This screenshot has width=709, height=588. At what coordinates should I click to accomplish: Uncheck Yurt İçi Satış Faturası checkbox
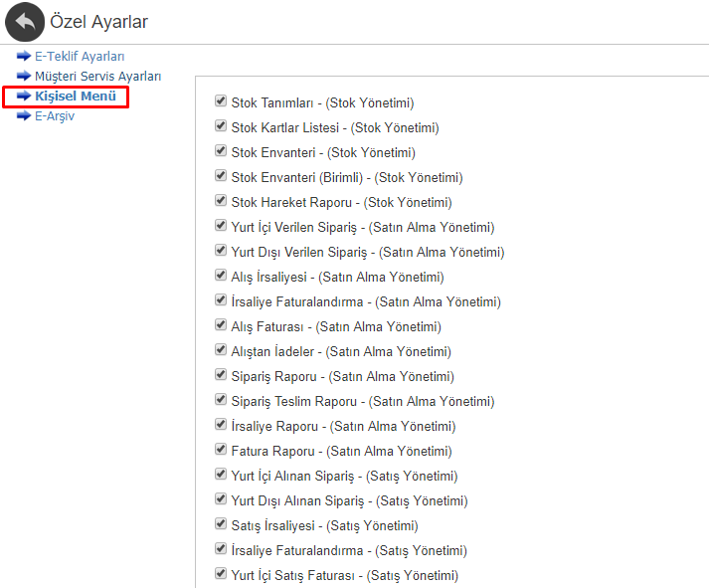click(x=221, y=573)
